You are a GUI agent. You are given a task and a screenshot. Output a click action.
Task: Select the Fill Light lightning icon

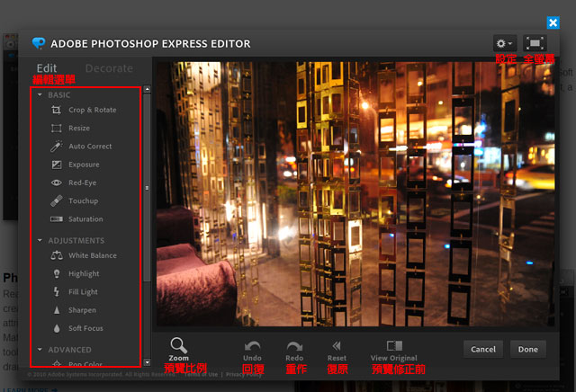[57, 291]
